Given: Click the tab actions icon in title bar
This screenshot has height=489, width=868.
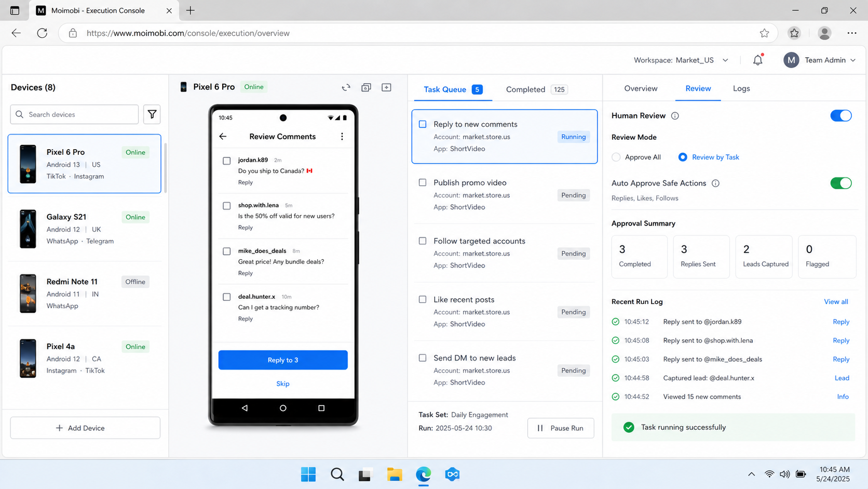Looking at the screenshot, I should pos(15,10).
